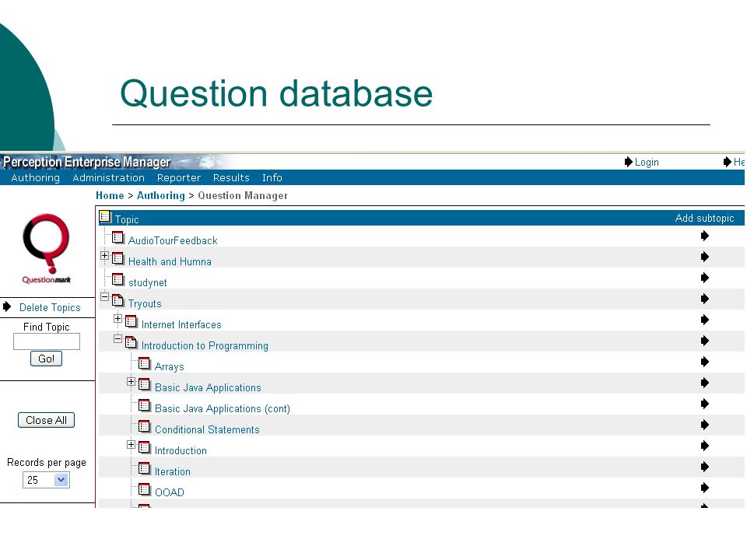Open the Conditional Statements topic link
This screenshot has width=747, height=560.
coord(207,429)
